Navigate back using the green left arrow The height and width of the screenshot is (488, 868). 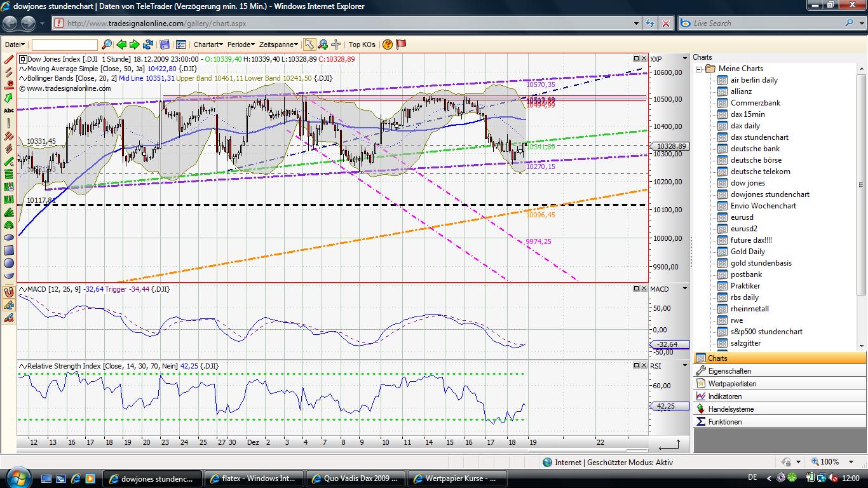121,44
